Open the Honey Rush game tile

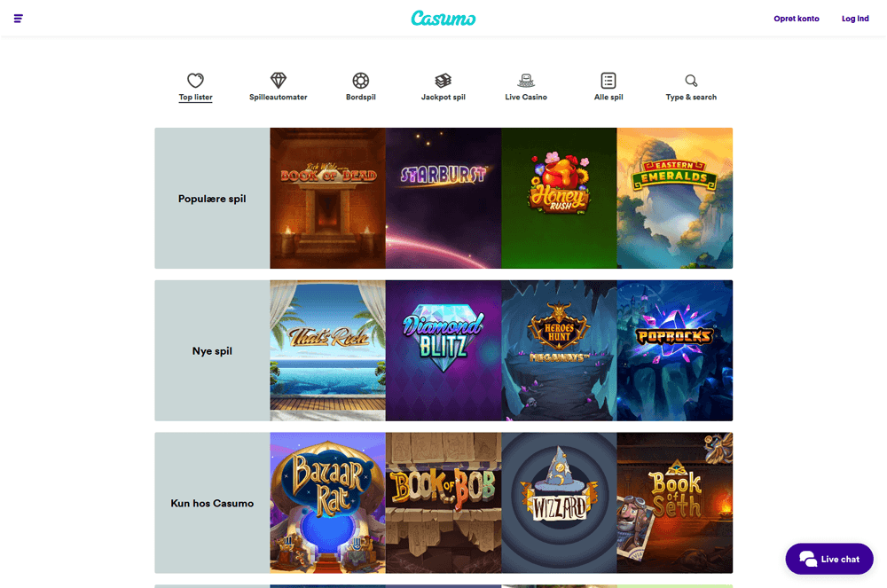pyautogui.click(x=559, y=198)
